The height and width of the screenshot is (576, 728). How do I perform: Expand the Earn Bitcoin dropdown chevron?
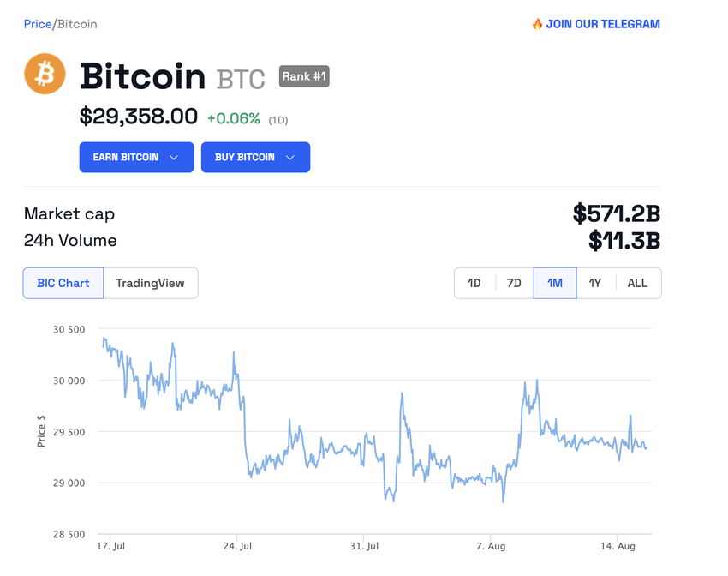(x=175, y=158)
